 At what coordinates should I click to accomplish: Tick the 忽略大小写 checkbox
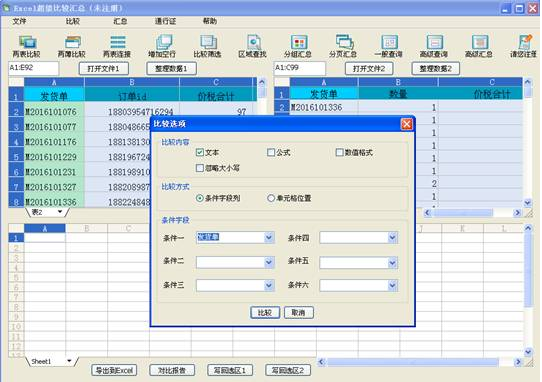(x=199, y=168)
